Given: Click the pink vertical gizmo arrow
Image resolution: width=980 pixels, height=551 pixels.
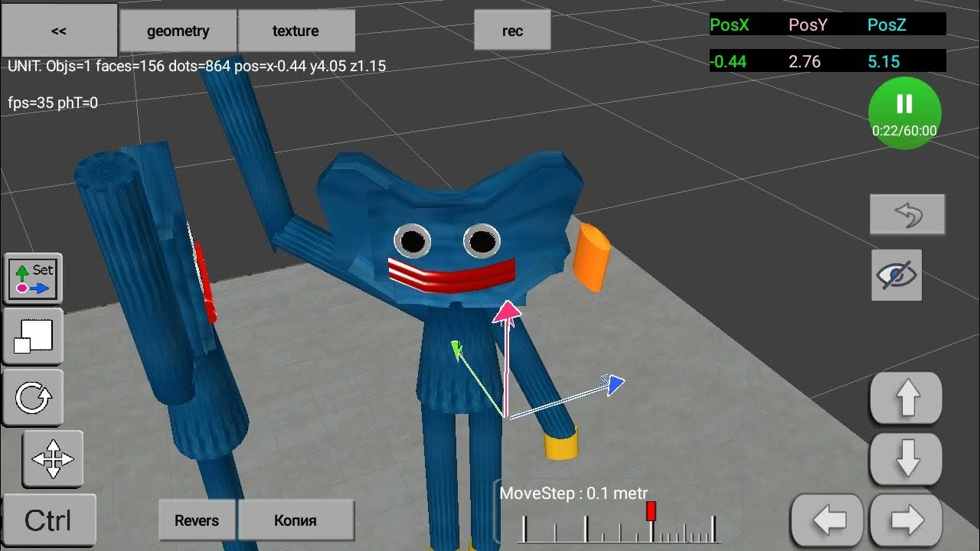Looking at the screenshot, I should [x=506, y=313].
